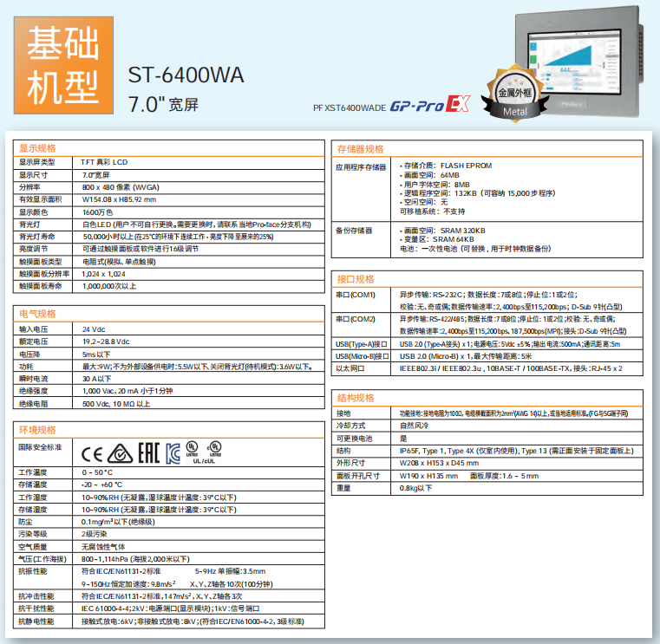
Task: Select the 1,000,000次以上 value
Action: [109, 286]
